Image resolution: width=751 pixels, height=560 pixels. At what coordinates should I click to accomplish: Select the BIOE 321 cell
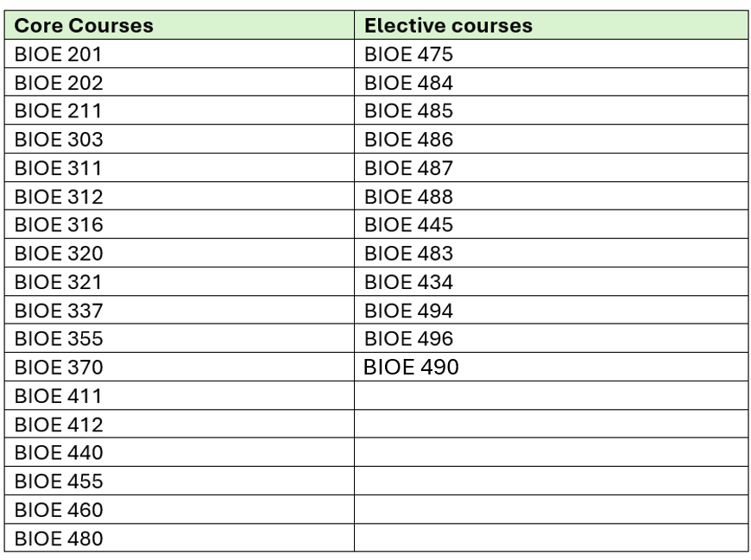click(180, 281)
